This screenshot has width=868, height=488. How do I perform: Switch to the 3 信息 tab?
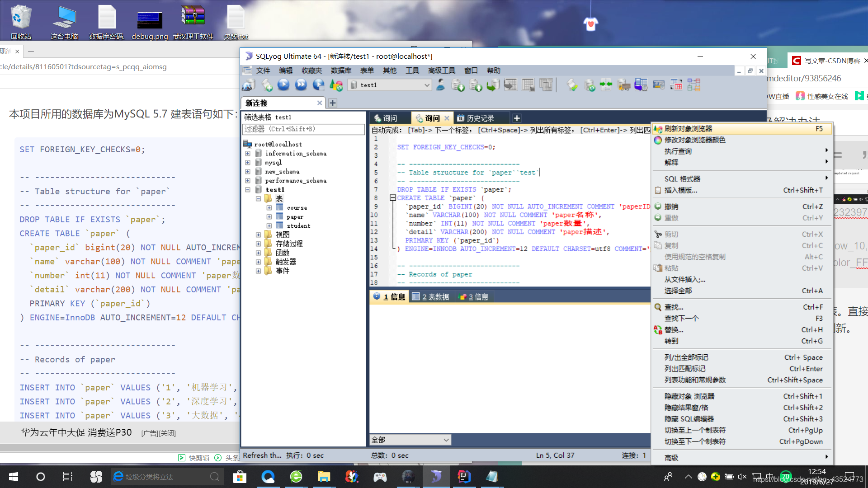(473, 297)
